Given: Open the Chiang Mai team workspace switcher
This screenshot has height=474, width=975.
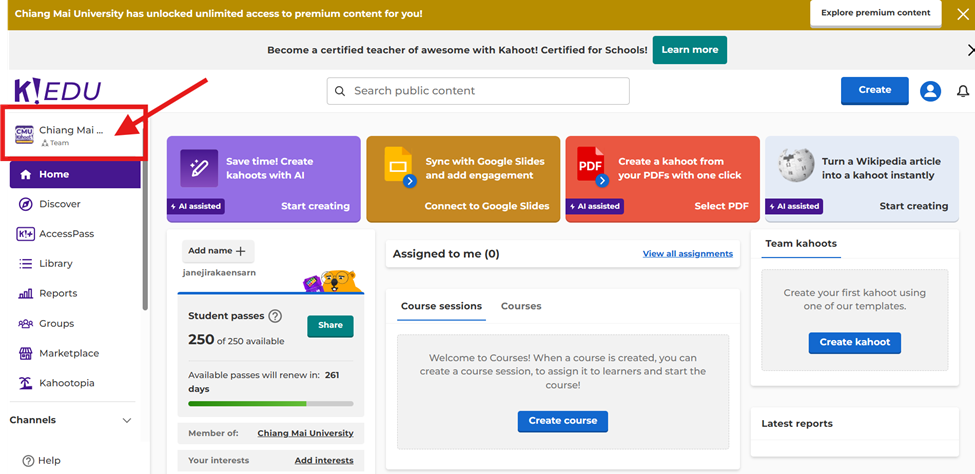Looking at the screenshot, I should tap(70, 135).
